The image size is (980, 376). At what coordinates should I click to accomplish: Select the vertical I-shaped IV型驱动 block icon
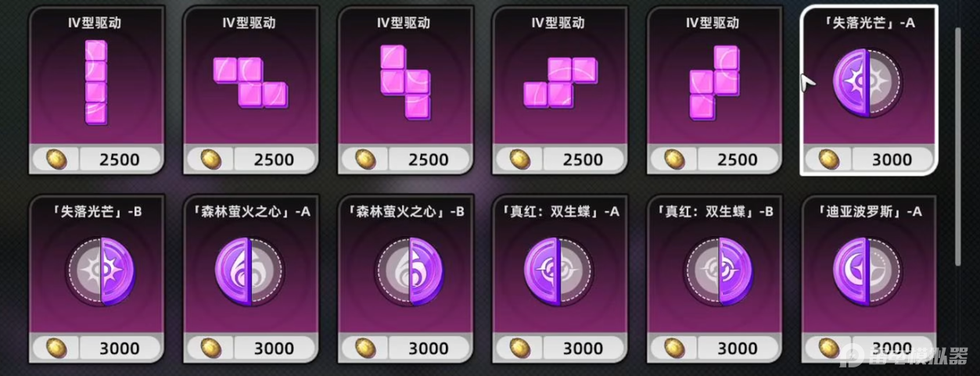coord(95,82)
